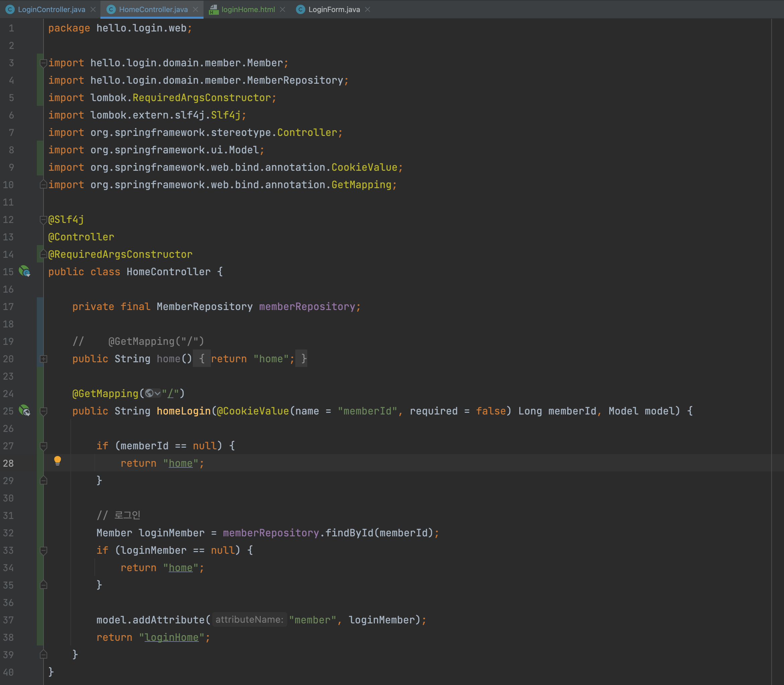Viewport: 784px width, 685px height.
Task: Close the LoginController.java tab
Action: 93,10
